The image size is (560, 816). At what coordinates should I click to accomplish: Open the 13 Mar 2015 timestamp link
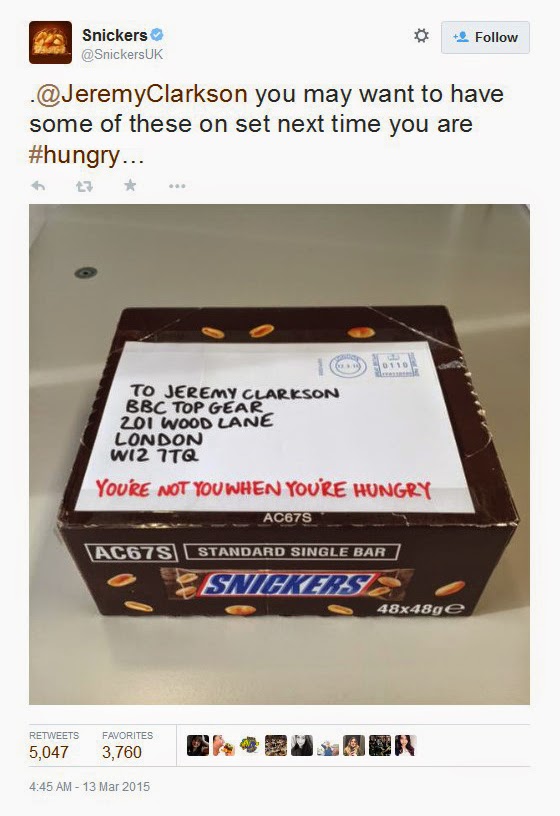coord(90,786)
